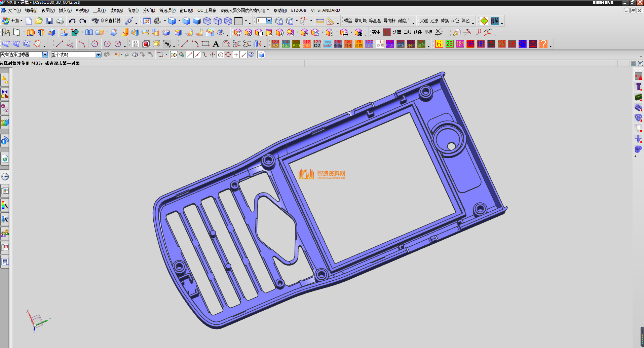The height and width of the screenshot is (348, 644).
Task: Toggle the intersection snap point option
Action: pos(213,55)
